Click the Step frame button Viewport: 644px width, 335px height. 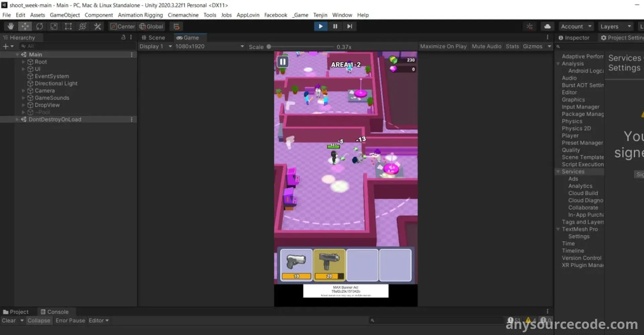350,27
